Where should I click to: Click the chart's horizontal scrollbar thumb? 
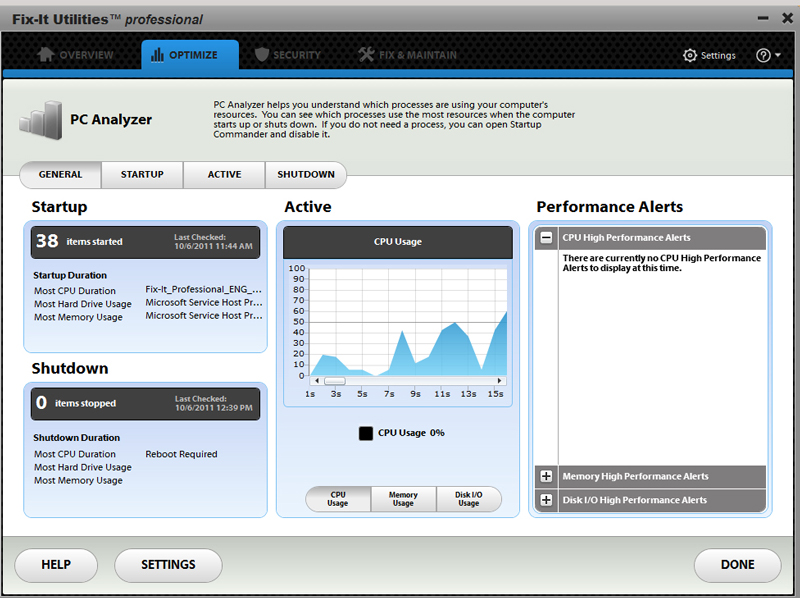tap(334, 381)
